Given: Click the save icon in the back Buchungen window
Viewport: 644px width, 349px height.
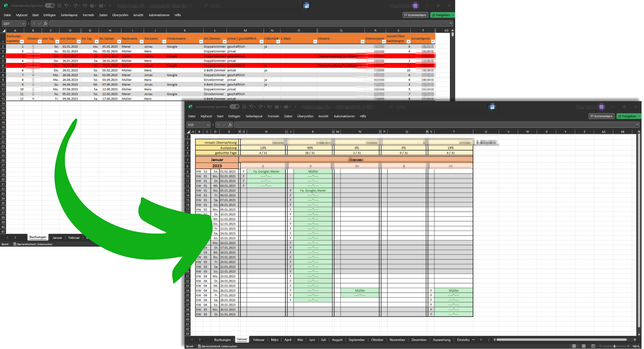Looking at the screenshot, I should coord(59,6).
